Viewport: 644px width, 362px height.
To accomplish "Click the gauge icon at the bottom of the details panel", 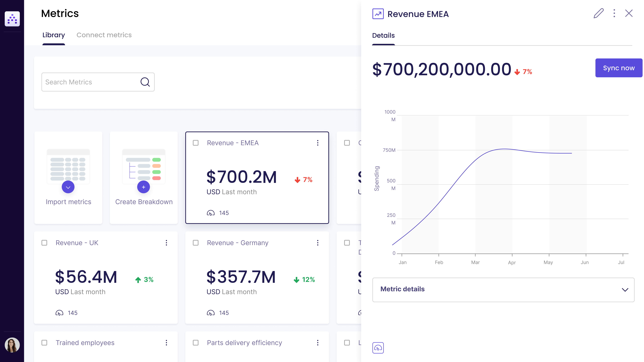I will click(378, 348).
